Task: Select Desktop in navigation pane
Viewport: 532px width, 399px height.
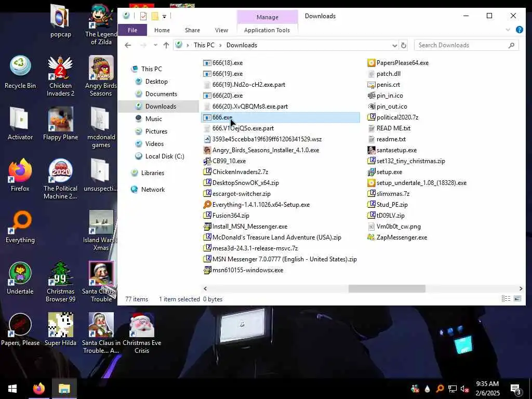Action: coord(156,82)
